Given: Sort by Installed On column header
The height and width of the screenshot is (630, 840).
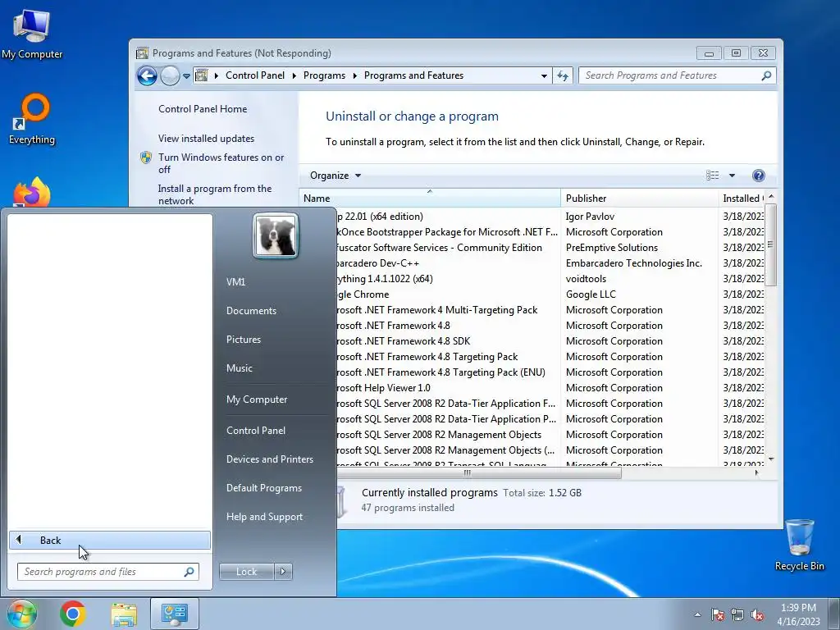Looking at the screenshot, I should (743, 199).
